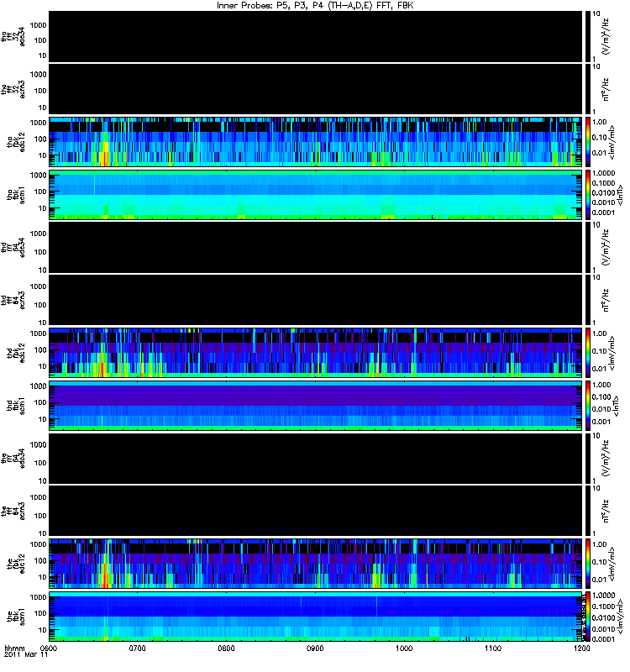Viewport: 630px width, 672px height.
Task: Click the 0700 time axis label
Action: [x=138, y=648]
